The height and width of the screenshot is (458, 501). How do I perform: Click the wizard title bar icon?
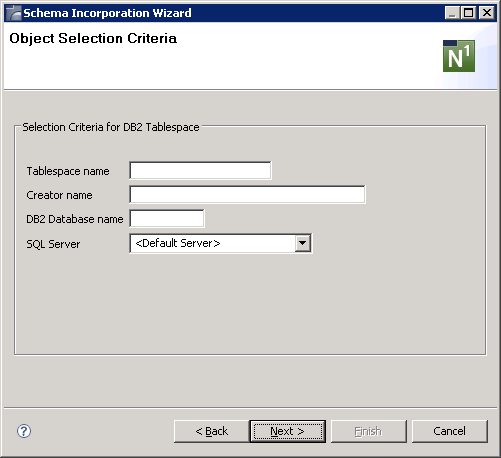pos(14,13)
